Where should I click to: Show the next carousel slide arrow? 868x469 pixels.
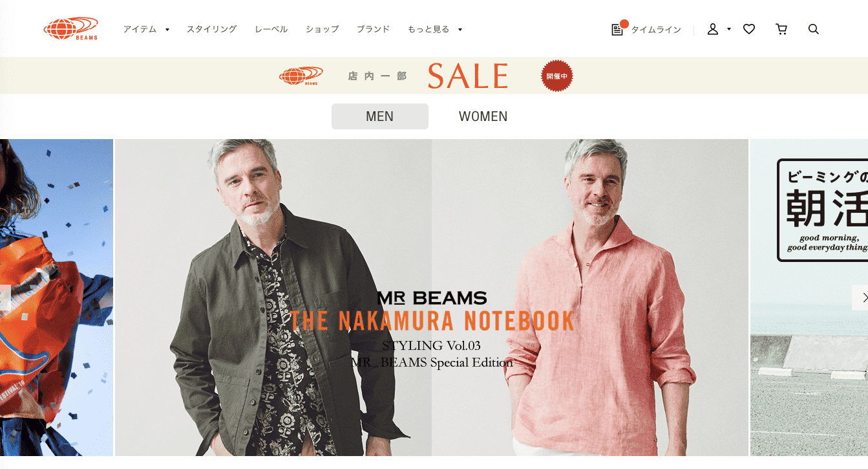pos(860,298)
